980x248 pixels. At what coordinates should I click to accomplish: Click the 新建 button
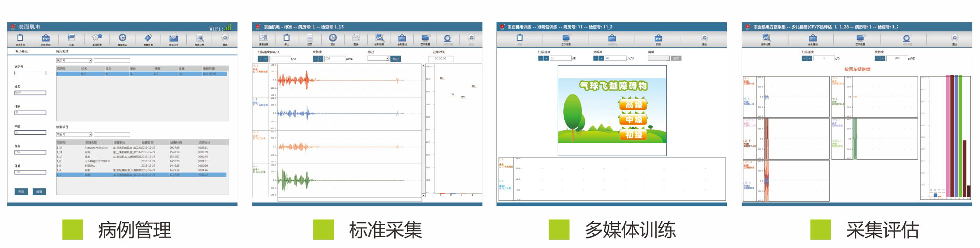21,192
